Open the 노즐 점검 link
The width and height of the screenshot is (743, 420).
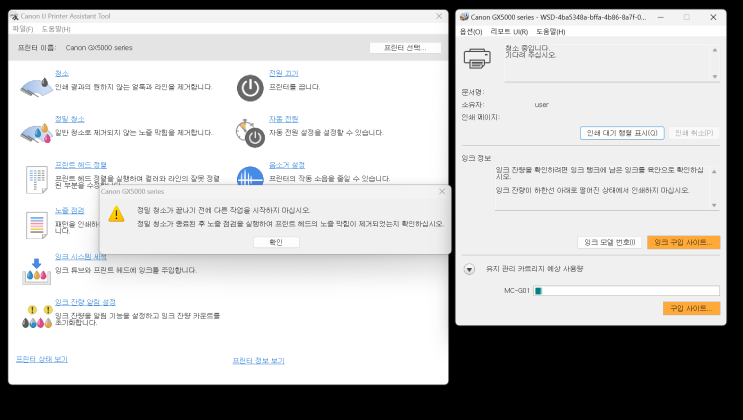(x=70, y=210)
